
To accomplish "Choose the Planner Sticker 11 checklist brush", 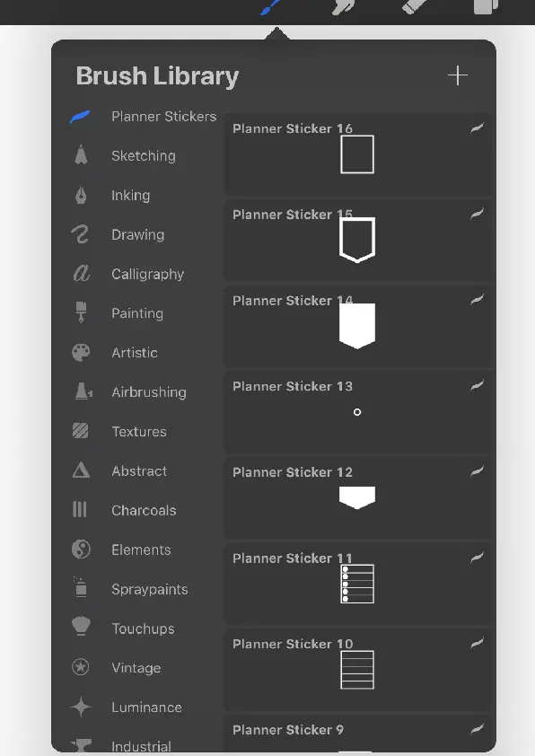I will pos(357,584).
